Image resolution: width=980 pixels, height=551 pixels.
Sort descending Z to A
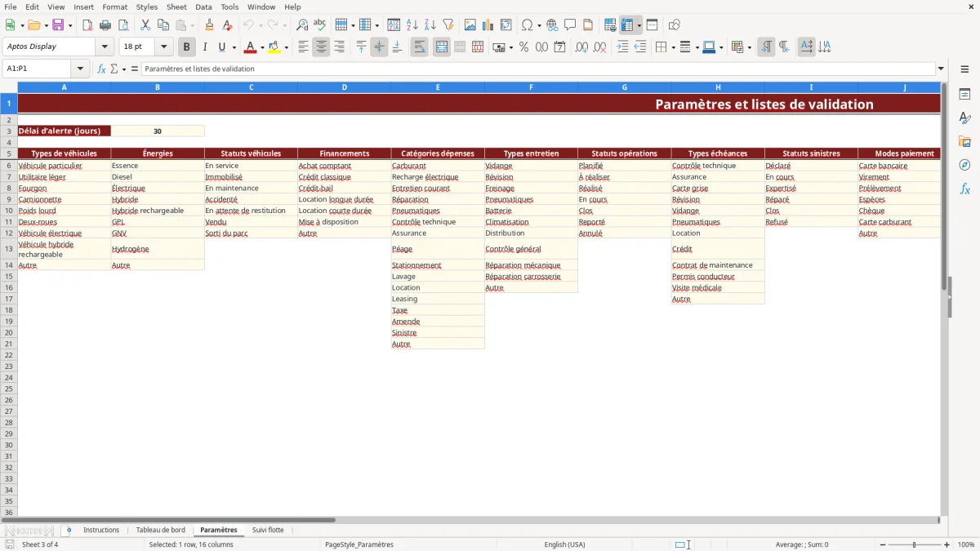[x=430, y=25]
